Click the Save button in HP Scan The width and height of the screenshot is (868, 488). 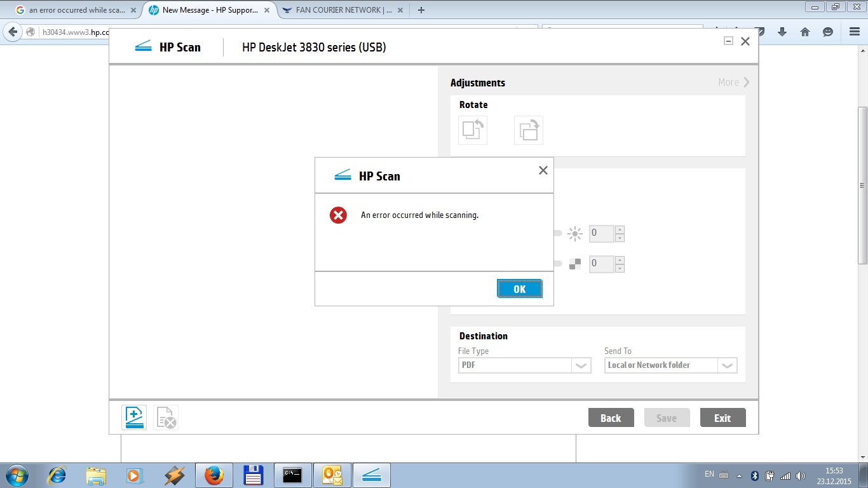point(667,417)
